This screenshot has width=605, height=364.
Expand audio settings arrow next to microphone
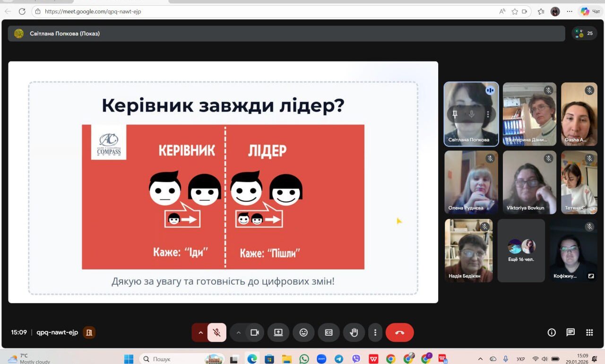(200, 332)
